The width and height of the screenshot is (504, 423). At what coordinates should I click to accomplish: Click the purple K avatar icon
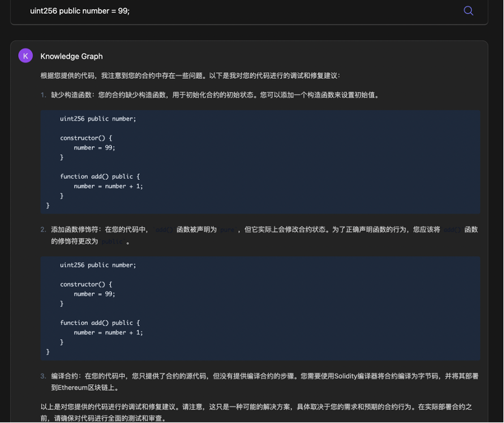25,56
